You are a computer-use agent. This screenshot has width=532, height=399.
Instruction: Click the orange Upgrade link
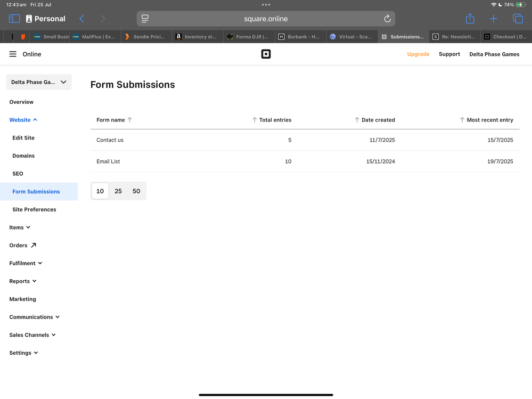[418, 54]
